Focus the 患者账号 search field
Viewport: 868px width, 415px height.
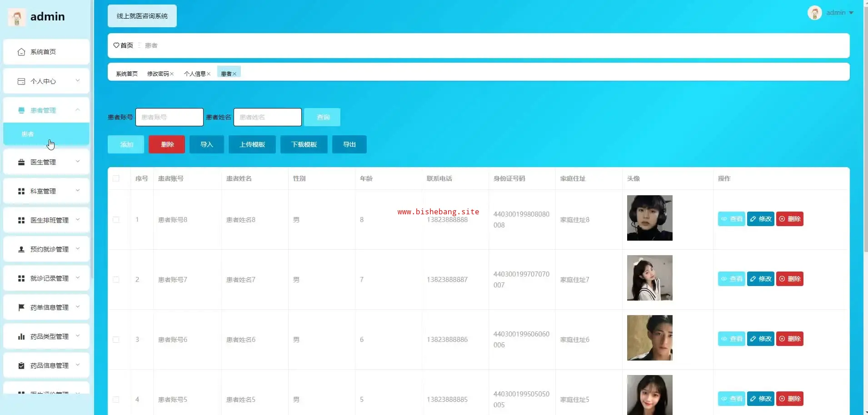point(170,117)
